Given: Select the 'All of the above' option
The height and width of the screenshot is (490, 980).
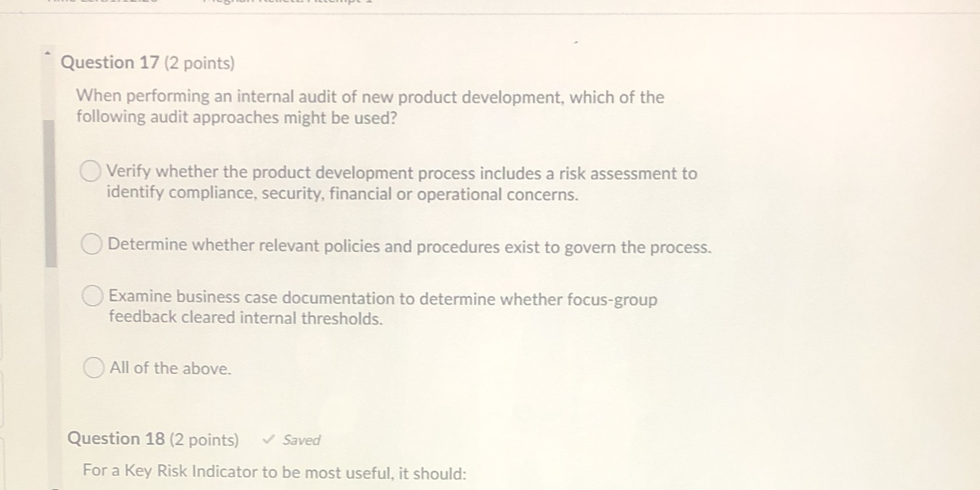Looking at the screenshot, I should (170, 369).
